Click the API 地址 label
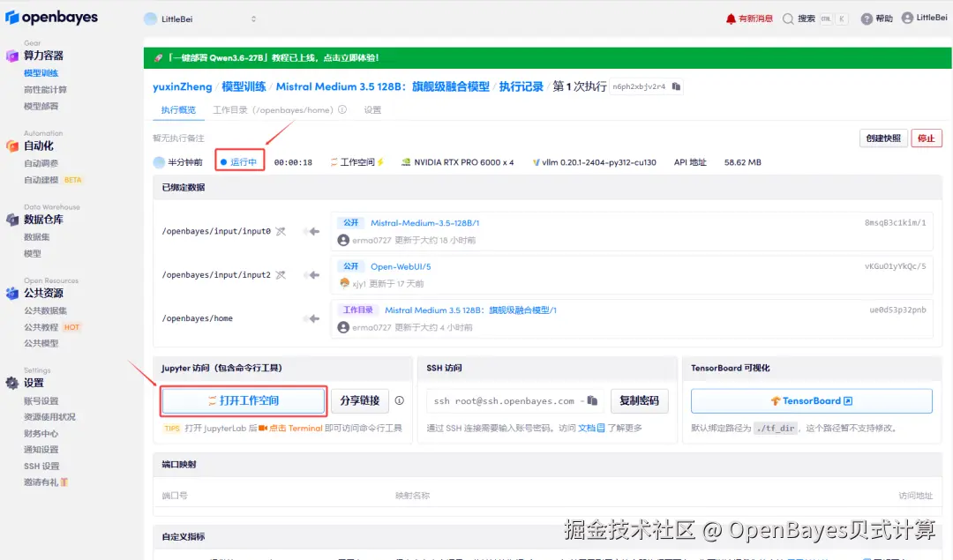Image resolution: width=953 pixels, height=560 pixels. point(690,163)
